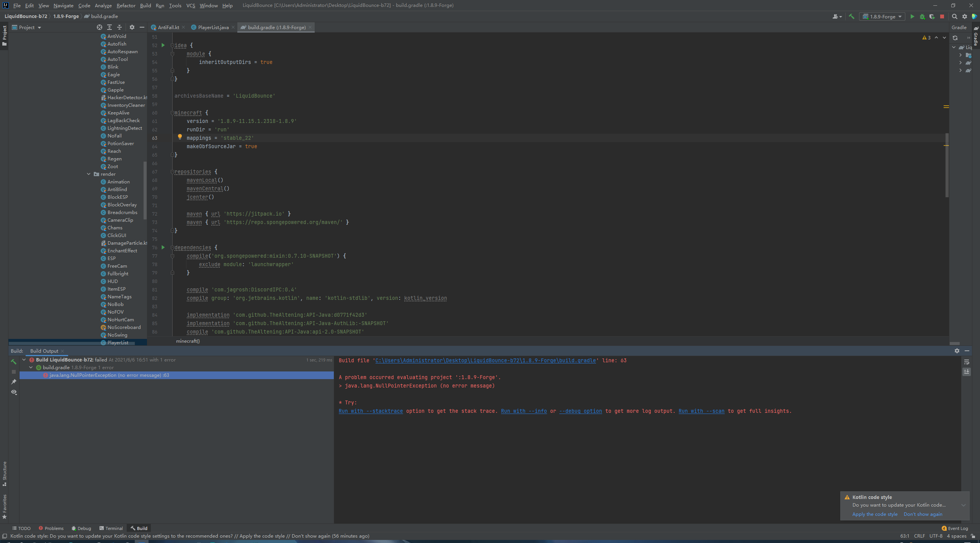The width and height of the screenshot is (980, 543).
Task: Open the 1.8.9-Forge run configuration dropdown
Action: 882,16
